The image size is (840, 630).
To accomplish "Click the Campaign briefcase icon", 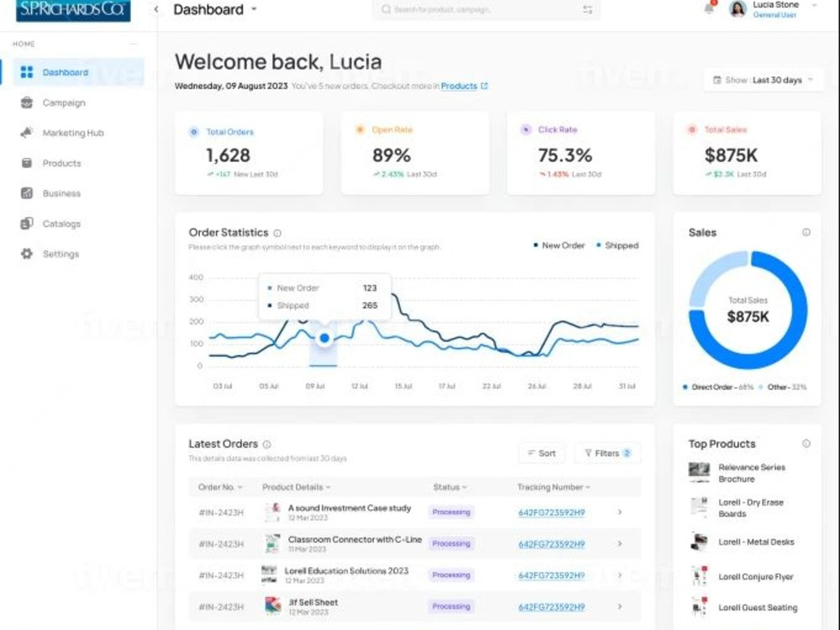I will click(x=27, y=102).
